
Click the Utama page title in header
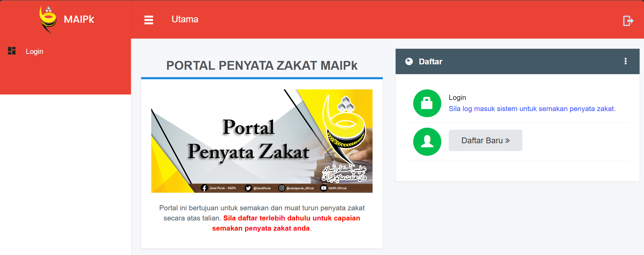point(185,19)
